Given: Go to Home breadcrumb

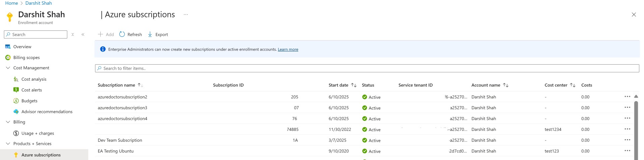Looking at the screenshot, I should coord(11,3).
